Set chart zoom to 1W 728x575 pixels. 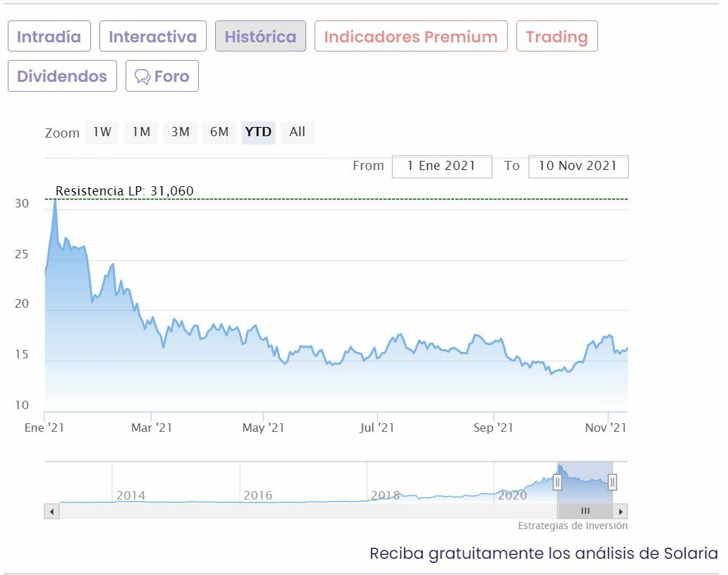102,132
